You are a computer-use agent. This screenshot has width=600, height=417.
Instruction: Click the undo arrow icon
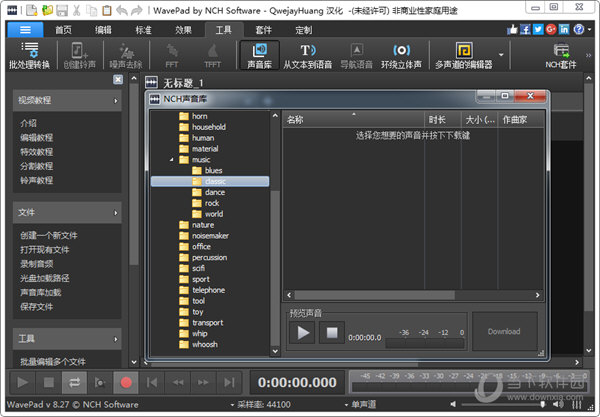click(122, 10)
